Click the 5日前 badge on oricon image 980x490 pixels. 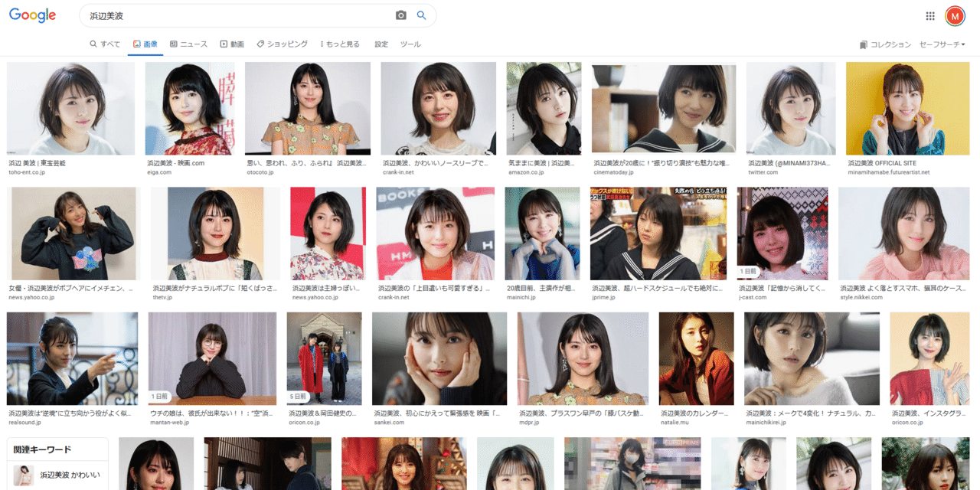[x=299, y=397]
